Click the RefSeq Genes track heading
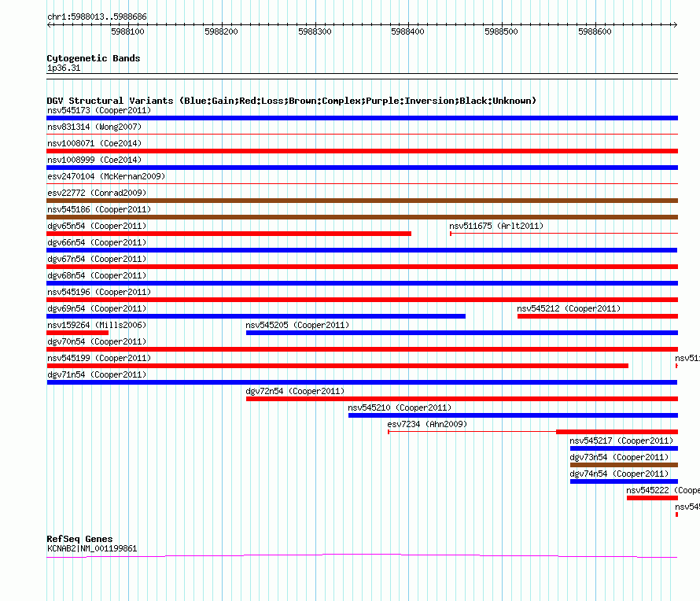The height and width of the screenshot is (601, 700). pos(79,539)
